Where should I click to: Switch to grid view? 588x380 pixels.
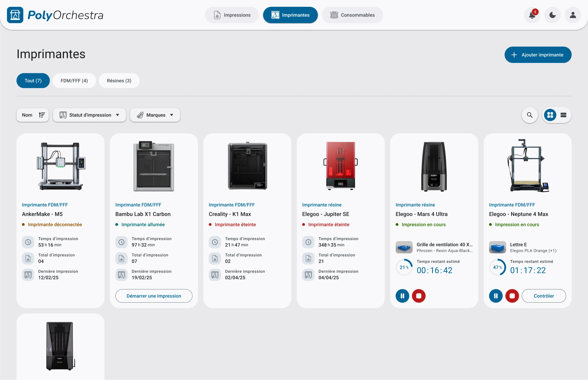pos(550,115)
